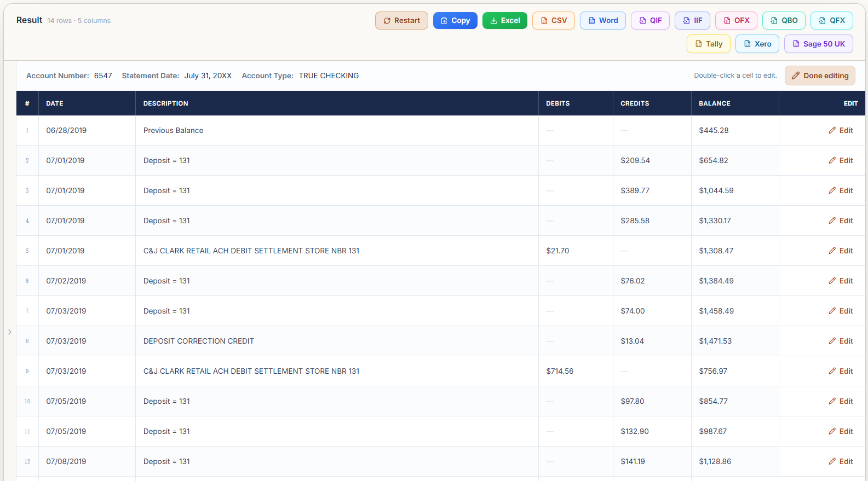Screen dimensions: 868x481
Task: Export in IIF format
Action: click(692, 21)
